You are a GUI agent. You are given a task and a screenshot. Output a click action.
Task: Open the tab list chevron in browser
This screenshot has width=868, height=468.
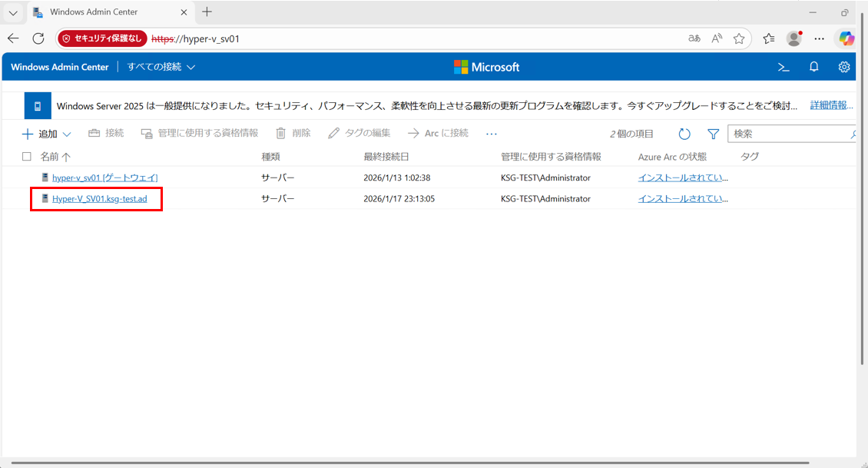[13, 12]
